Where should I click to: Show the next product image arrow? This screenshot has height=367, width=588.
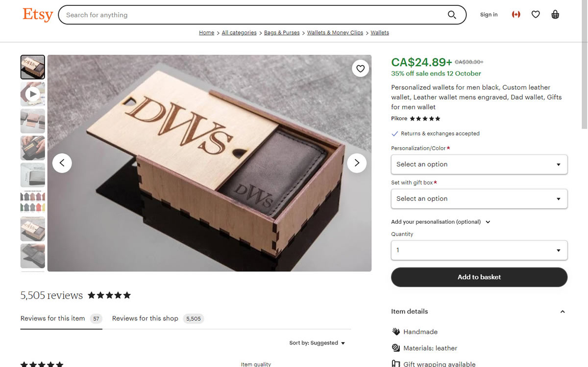(x=357, y=163)
